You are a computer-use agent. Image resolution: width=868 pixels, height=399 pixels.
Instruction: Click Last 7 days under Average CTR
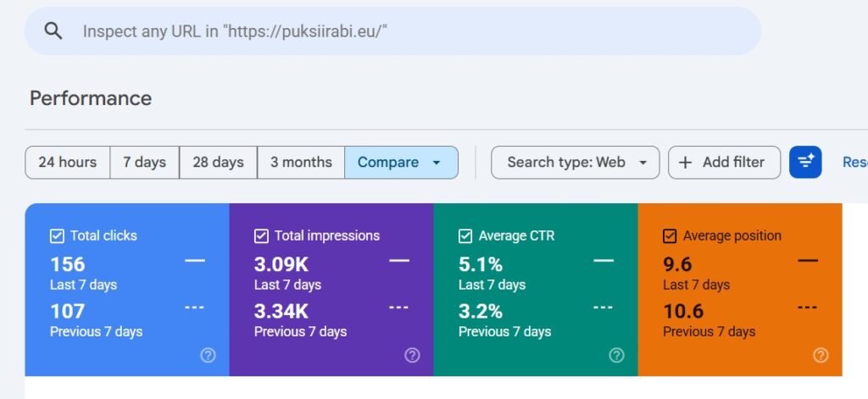point(492,285)
